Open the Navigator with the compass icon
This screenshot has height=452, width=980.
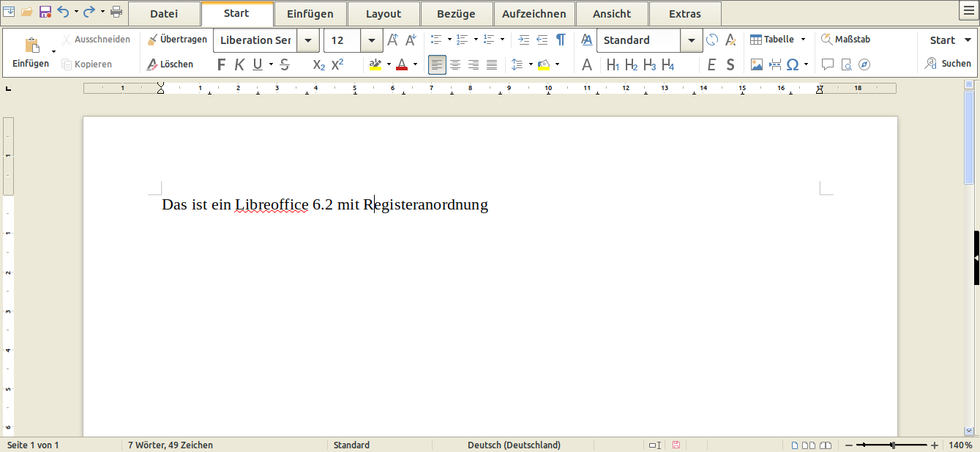(x=864, y=64)
